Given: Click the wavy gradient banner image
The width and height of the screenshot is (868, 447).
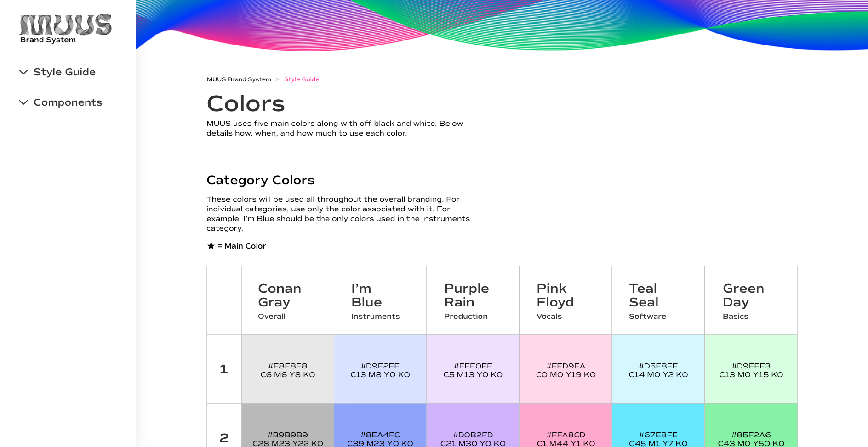Looking at the screenshot, I should point(501,23).
